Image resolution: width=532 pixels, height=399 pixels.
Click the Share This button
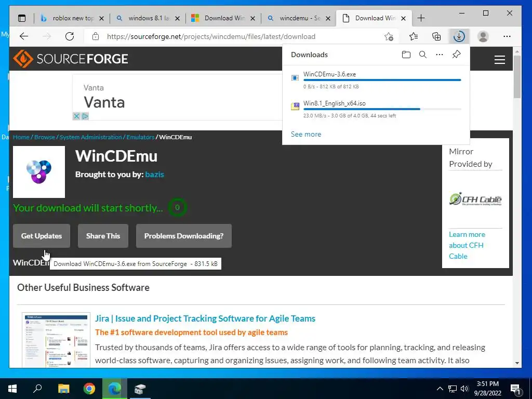point(103,236)
